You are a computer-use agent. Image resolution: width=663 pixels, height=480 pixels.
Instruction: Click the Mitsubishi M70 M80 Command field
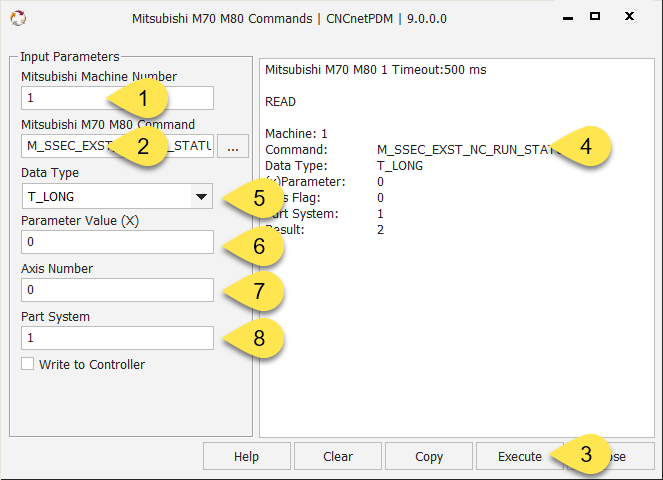pos(117,146)
